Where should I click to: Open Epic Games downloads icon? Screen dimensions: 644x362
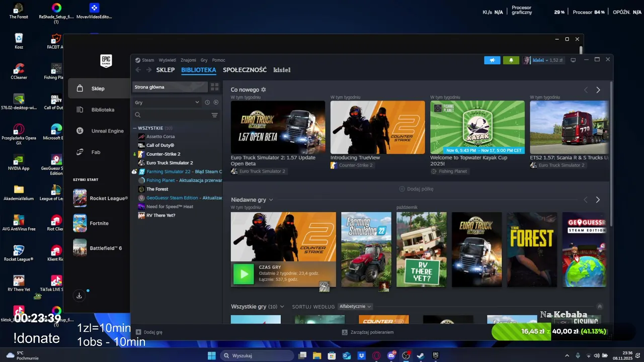(x=79, y=296)
